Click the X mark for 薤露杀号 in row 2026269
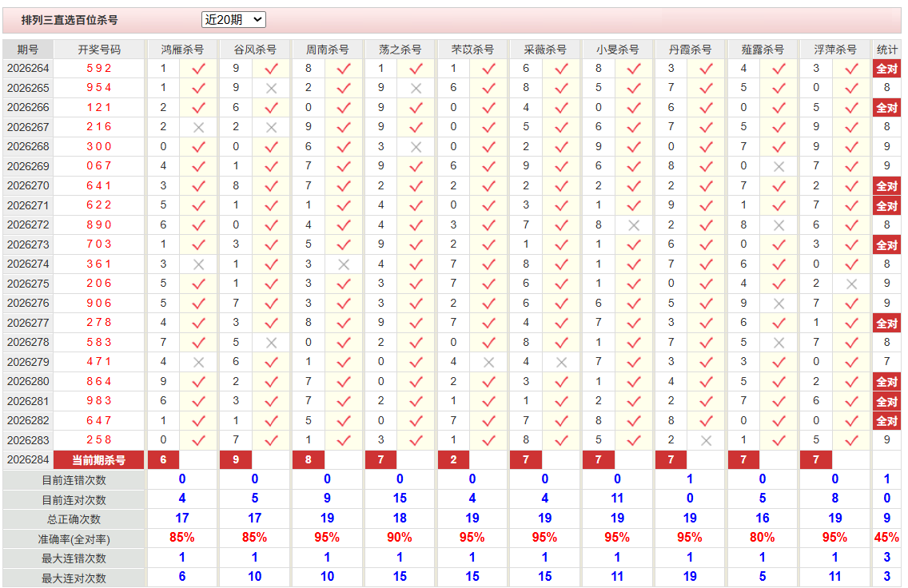Image resolution: width=908 pixels, height=588 pixels. 779,167
